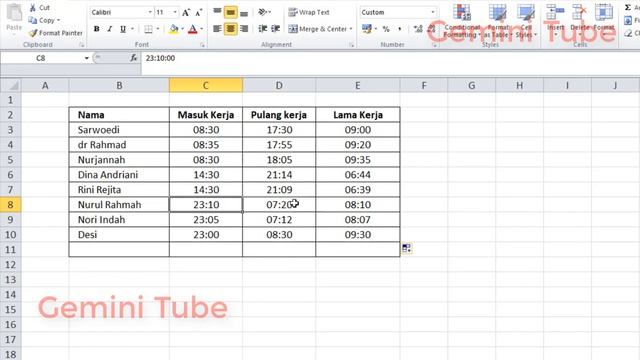Toggle Bold formatting
This screenshot has width=640, height=360.
point(96,29)
